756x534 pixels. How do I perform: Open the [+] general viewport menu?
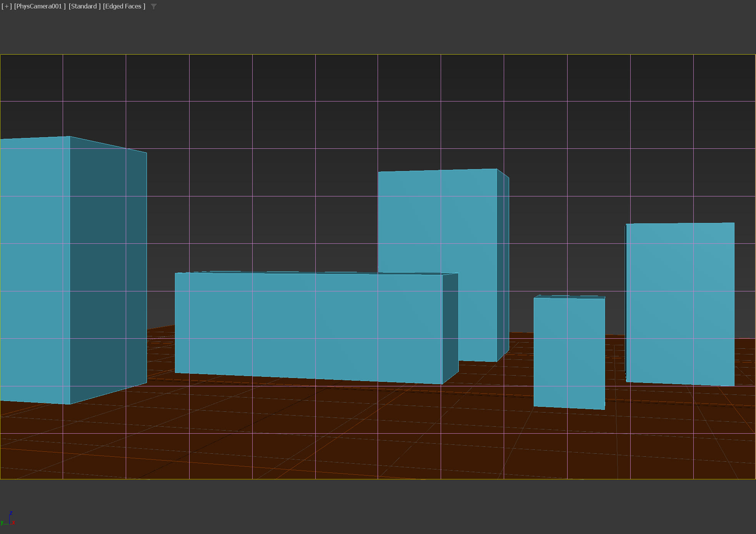(x=7, y=6)
